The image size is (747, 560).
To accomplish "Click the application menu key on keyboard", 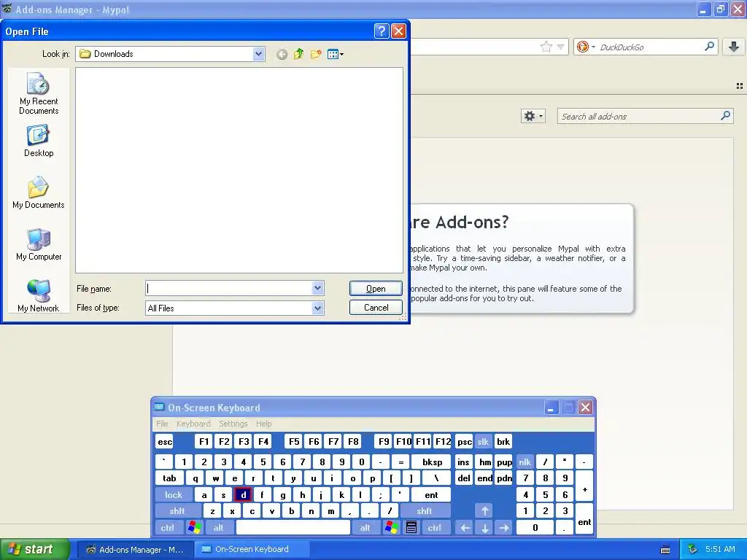I will 411,527.
